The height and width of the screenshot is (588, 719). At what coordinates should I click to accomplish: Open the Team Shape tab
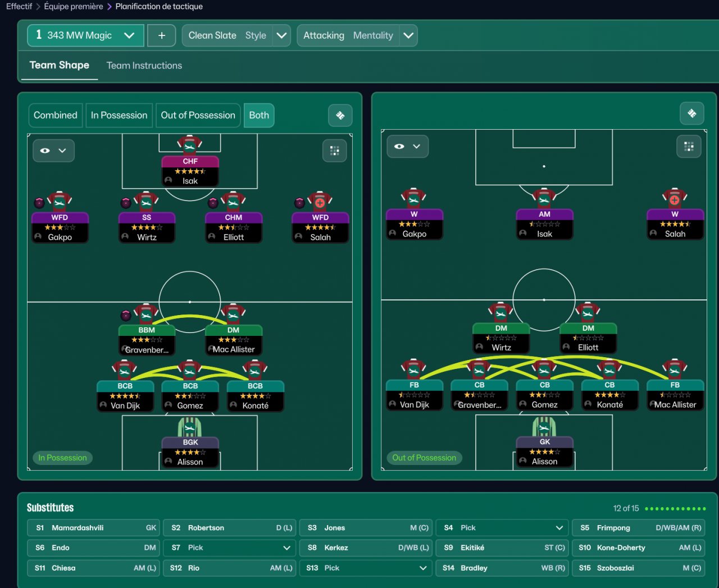59,65
